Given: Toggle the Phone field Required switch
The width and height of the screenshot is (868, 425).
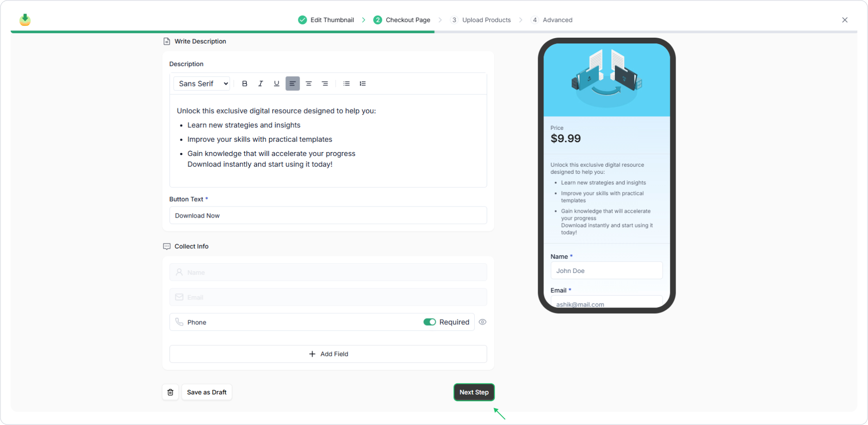Looking at the screenshot, I should (x=429, y=322).
